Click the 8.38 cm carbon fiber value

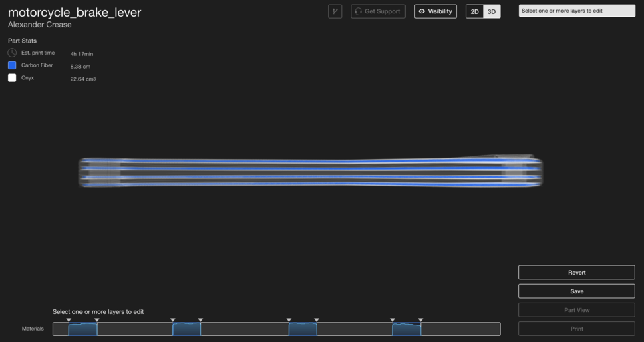click(x=80, y=67)
